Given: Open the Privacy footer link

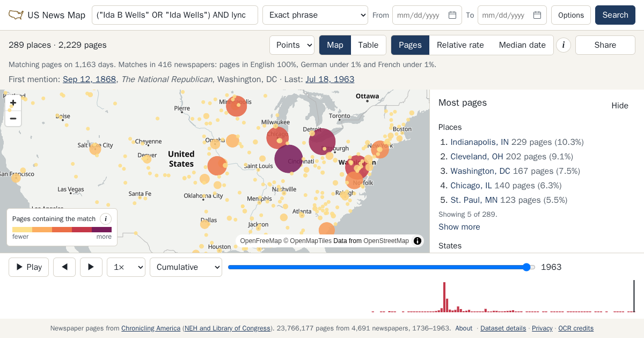Looking at the screenshot, I should tap(542, 328).
